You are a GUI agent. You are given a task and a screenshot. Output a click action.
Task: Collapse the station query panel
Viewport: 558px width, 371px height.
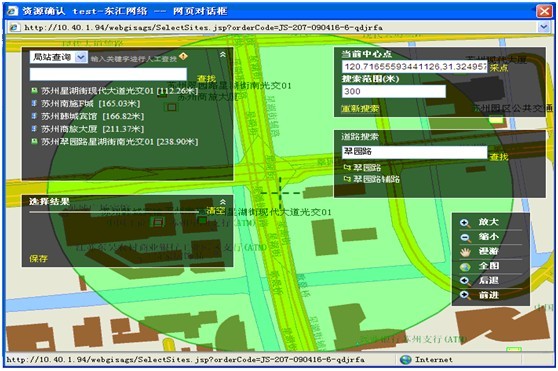223,54
